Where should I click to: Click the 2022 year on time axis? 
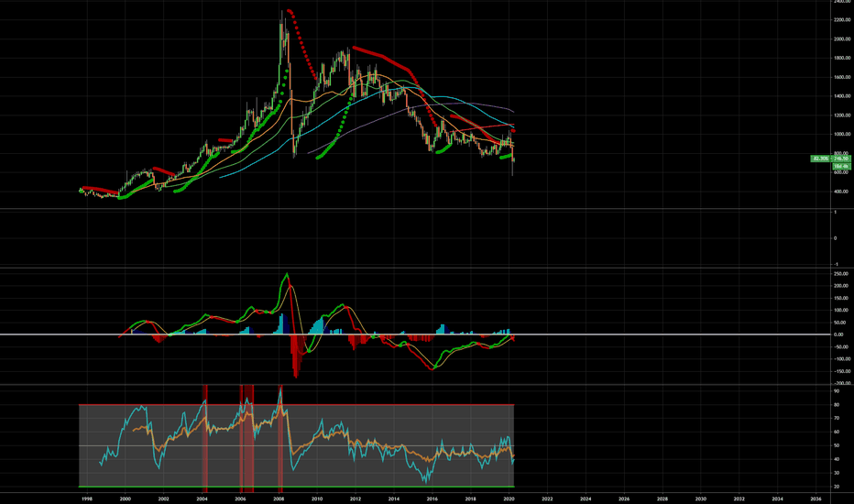tap(547, 499)
